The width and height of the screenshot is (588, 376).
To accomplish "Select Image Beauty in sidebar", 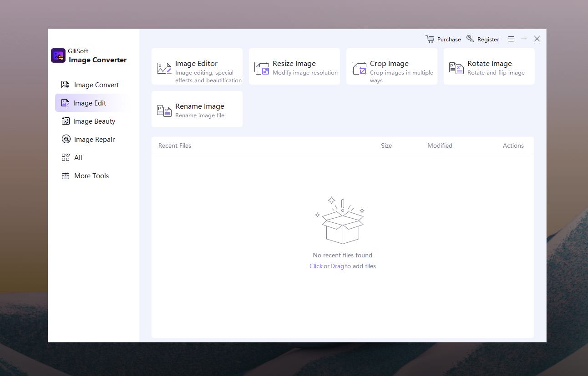I will click(x=94, y=121).
